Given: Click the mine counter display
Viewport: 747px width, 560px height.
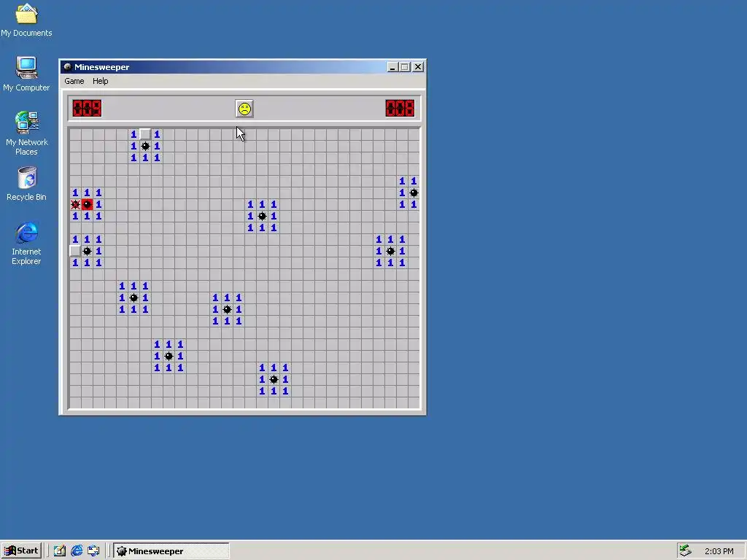Looking at the screenshot, I should [87, 109].
